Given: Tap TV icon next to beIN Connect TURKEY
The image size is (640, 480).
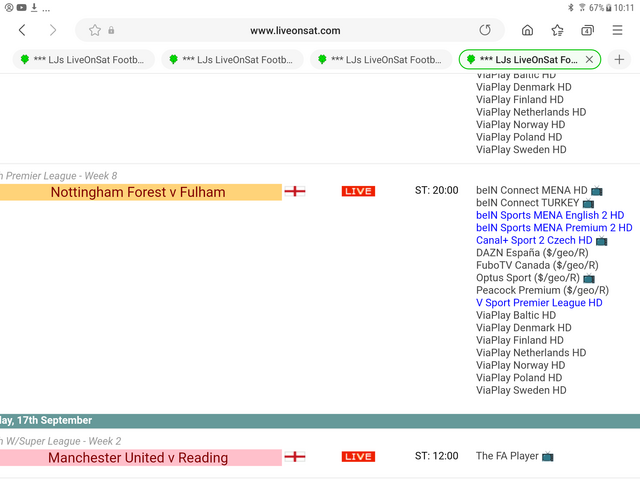Looking at the screenshot, I should coord(588,203).
